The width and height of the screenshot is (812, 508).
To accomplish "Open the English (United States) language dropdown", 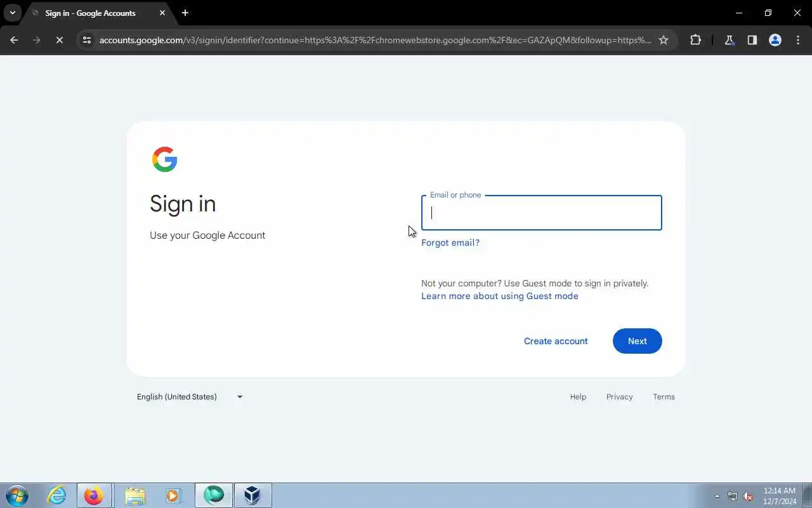I will (190, 397).
